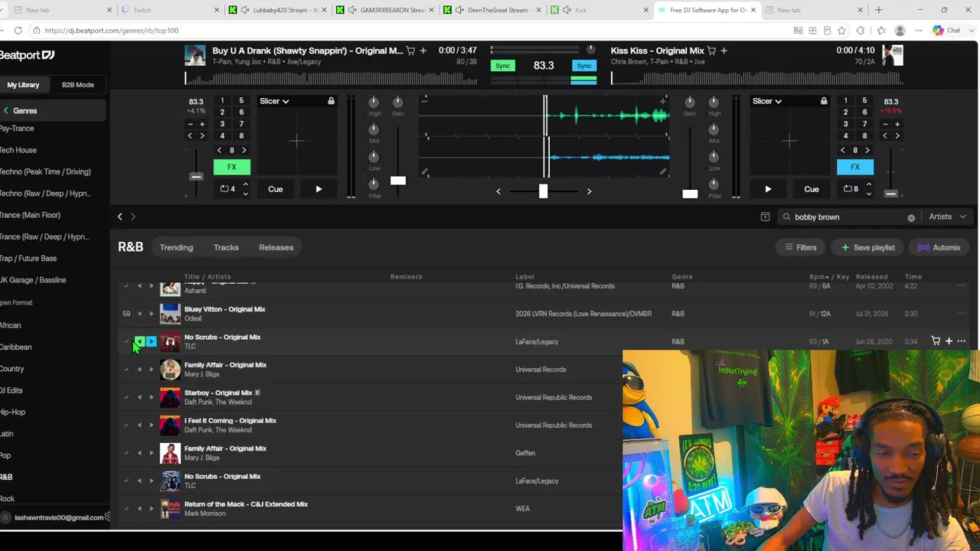
Task: Load highlighted No Scrubs to right deck
Action: tap(151, 341)
